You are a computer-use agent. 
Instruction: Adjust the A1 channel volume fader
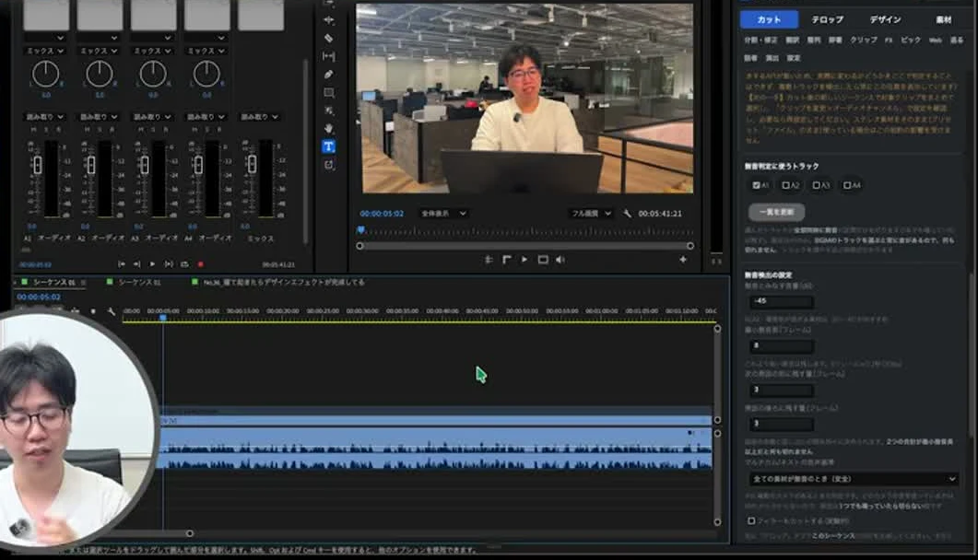click(38, 165)
